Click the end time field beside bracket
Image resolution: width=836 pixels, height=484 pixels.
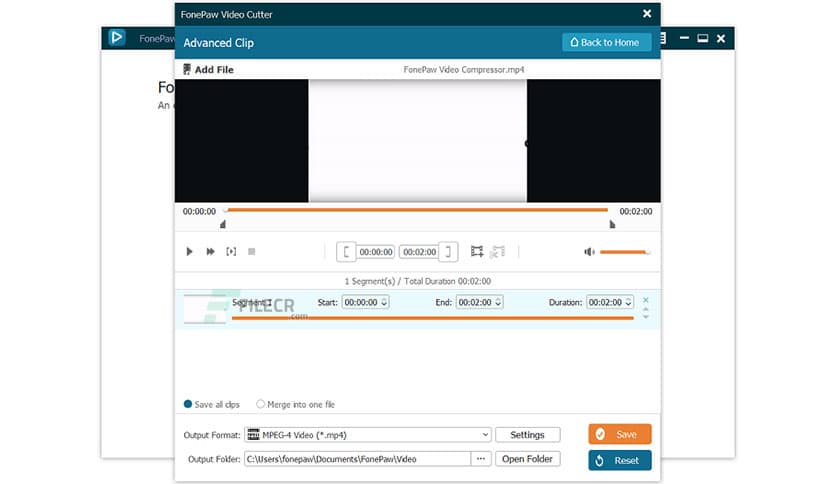420,252
